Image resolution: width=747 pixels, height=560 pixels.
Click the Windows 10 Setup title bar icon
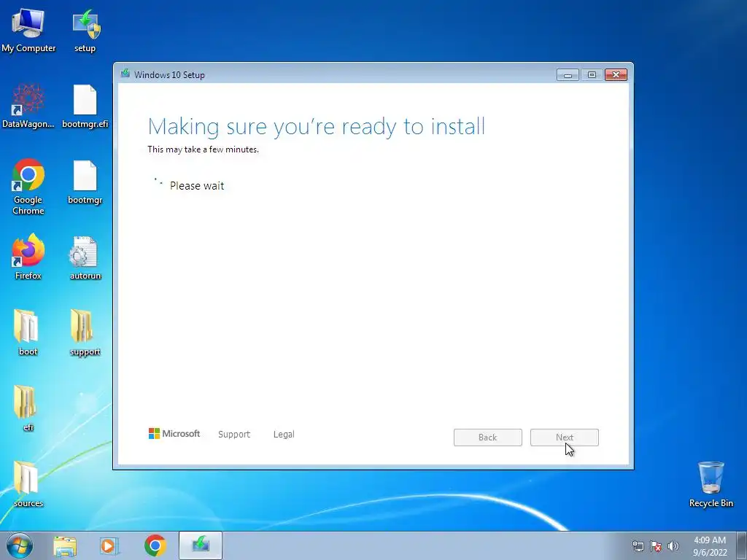coord(125,74)
